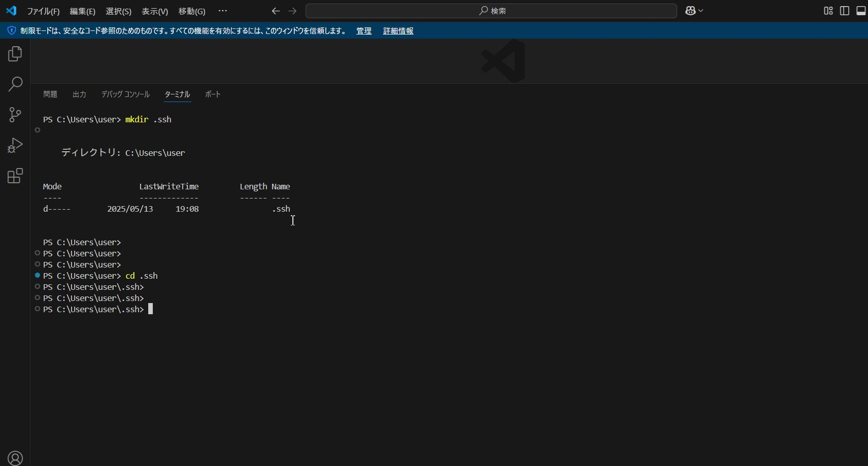Screen dimensions: 868x466
Task: Toggle the primary side bar
Action: point(845,11)
